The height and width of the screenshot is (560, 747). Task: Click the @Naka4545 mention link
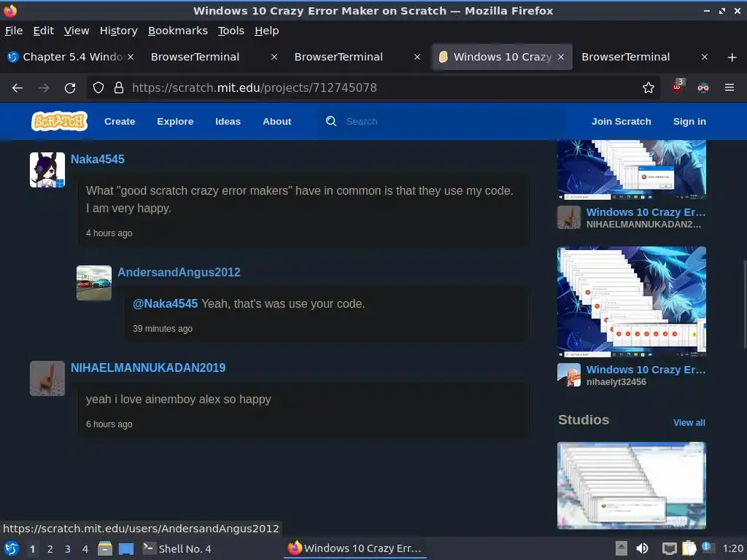pyautogui.click(x=165, y=304)
